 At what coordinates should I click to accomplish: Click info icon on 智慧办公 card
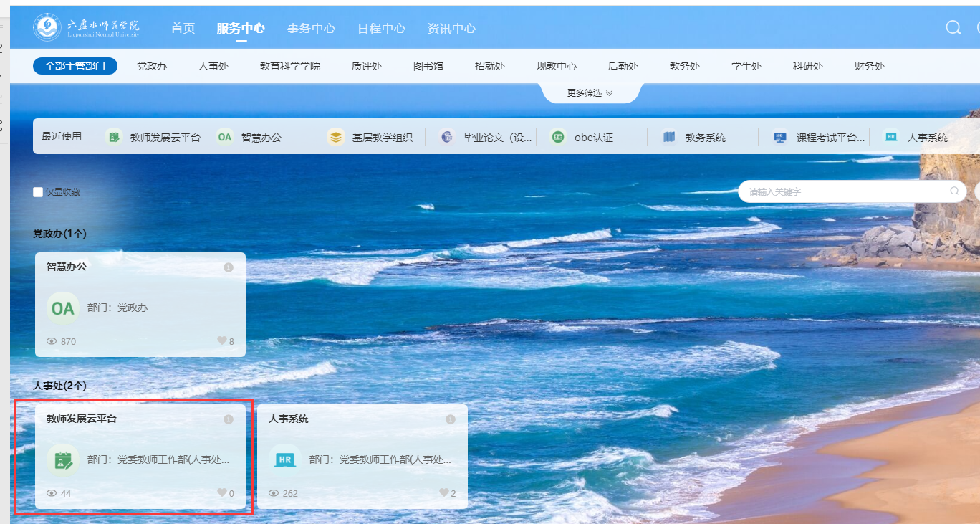[x=229, y=267]
